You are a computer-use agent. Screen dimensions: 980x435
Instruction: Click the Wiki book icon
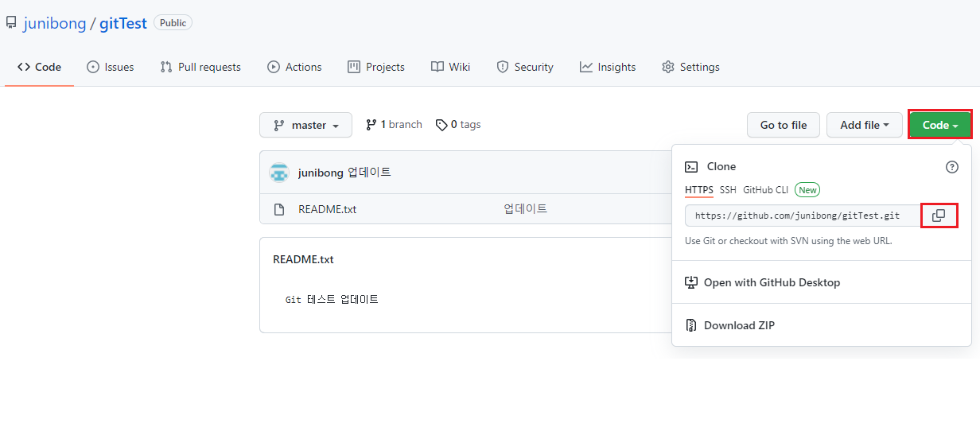437,67
